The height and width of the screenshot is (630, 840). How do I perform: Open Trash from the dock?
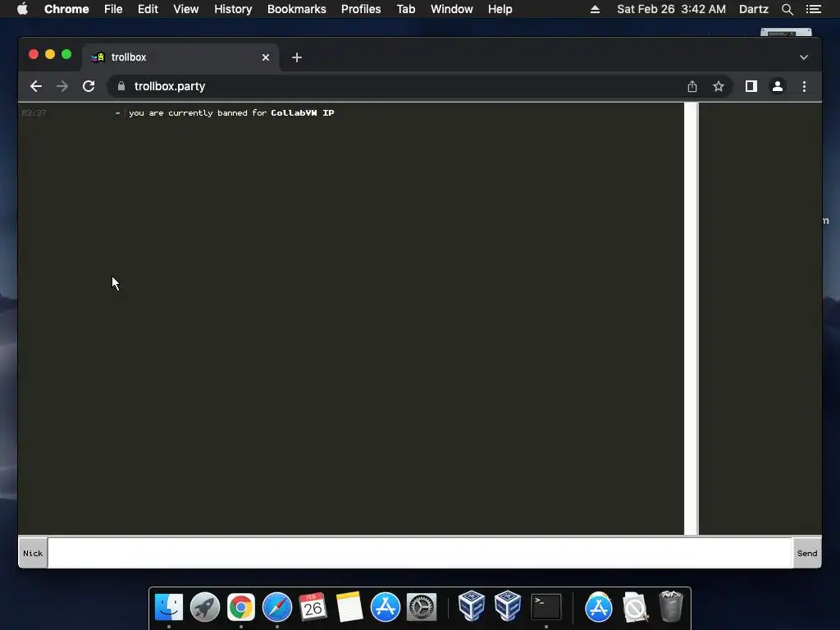[x=671, y=606]
